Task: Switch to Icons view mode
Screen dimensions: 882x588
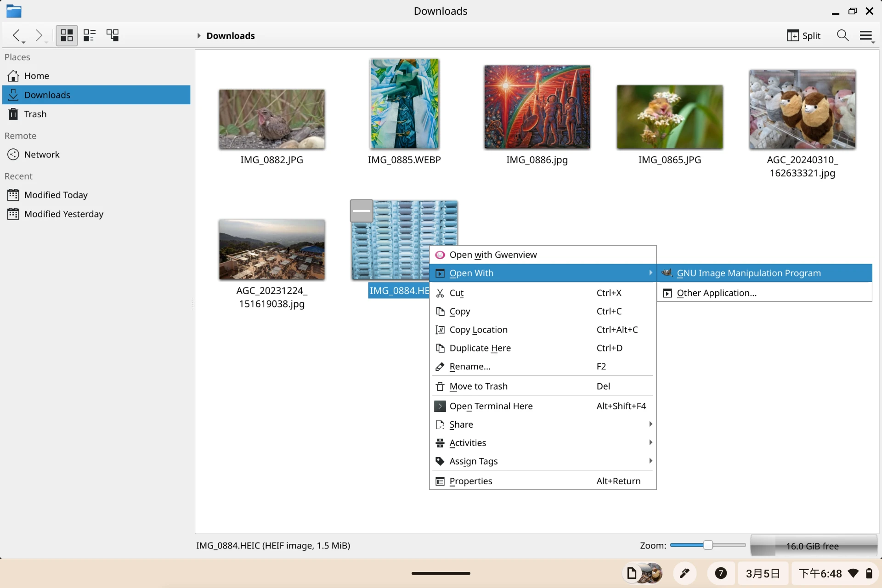Action: coord(67,35)
